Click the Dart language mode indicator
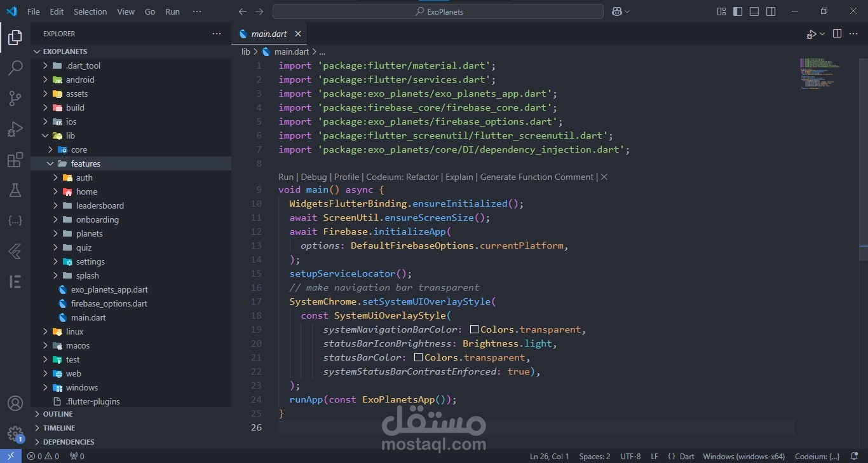 687,456
